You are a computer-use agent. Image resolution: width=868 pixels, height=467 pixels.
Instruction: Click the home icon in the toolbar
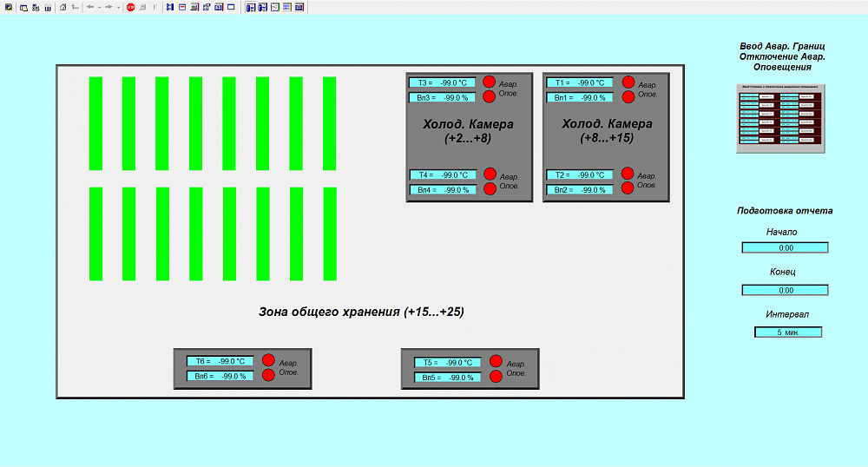pos(62,7)
